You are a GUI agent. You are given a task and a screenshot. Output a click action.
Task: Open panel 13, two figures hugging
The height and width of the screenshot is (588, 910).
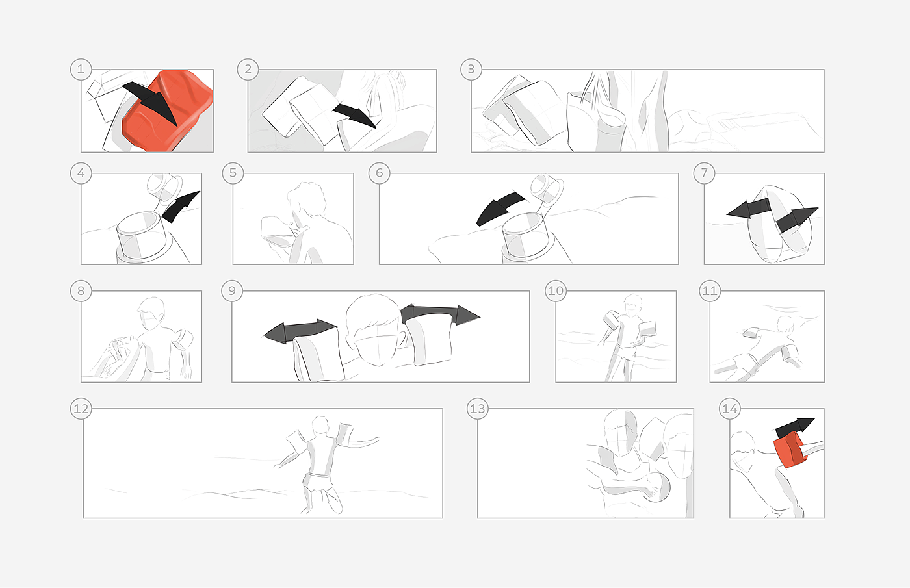586,463
